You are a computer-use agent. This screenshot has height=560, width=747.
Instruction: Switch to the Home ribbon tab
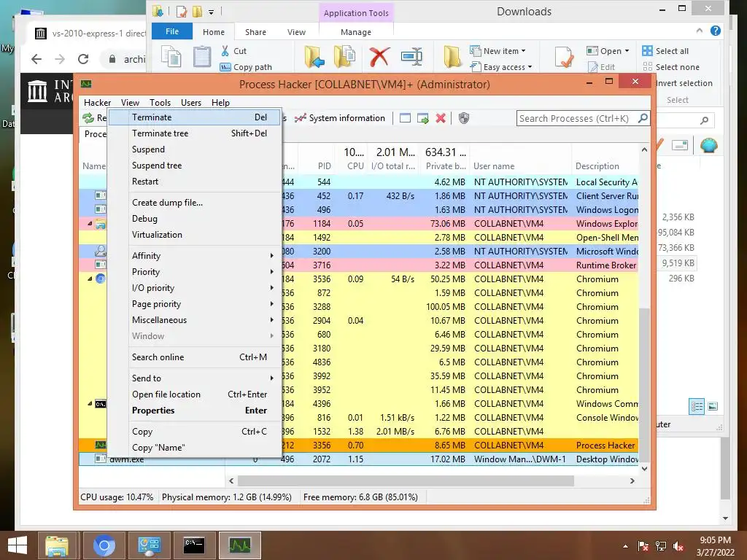point(214,32)
